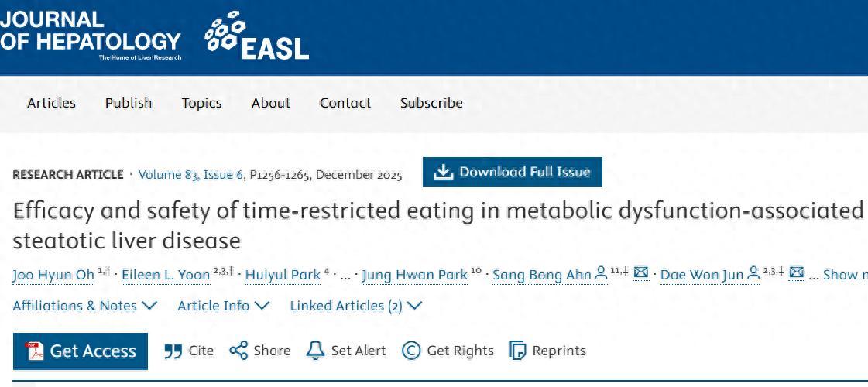Expand Linked Articles (2) dropdown
Viewport: 868px width, 387px height.
point(355,306)
